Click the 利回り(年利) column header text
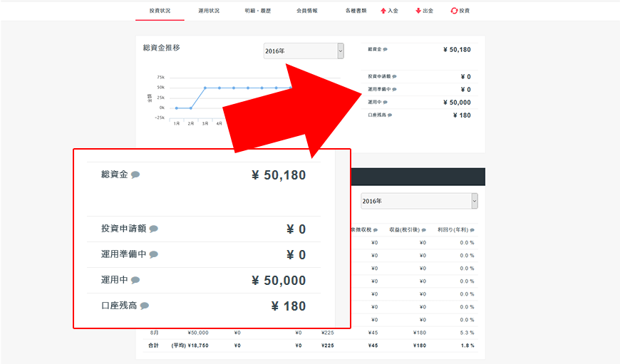This screenshot has height=364, width=620. click(x=453, y=230)
